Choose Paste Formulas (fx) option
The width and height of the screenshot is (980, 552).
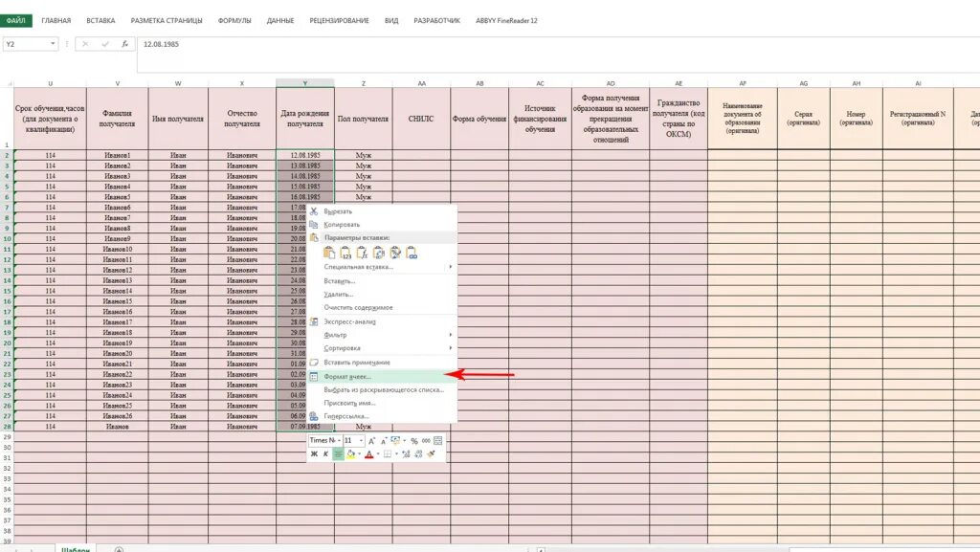(362, 253)
